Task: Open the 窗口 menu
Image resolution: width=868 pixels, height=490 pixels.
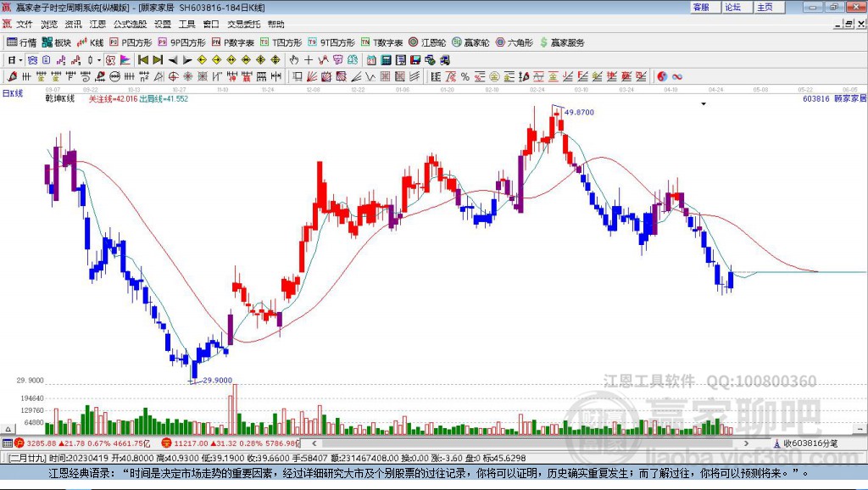Action: coord(211,24)
